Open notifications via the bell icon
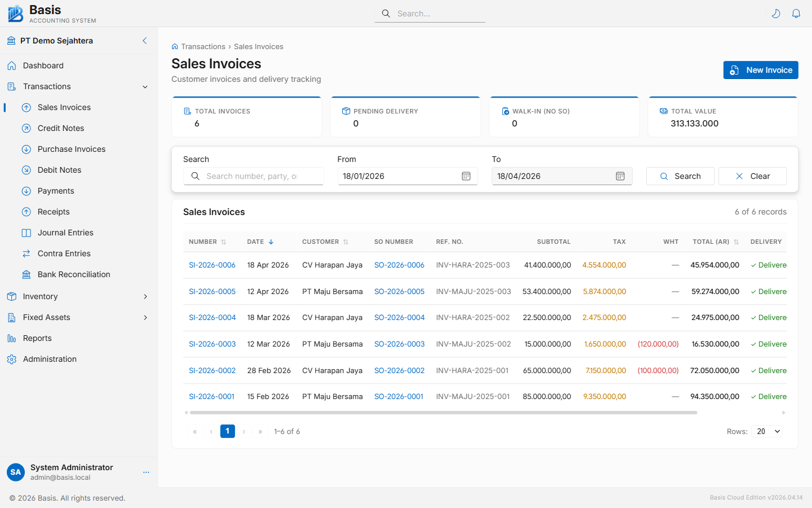812x508 pixels. [x=796, y=13]
